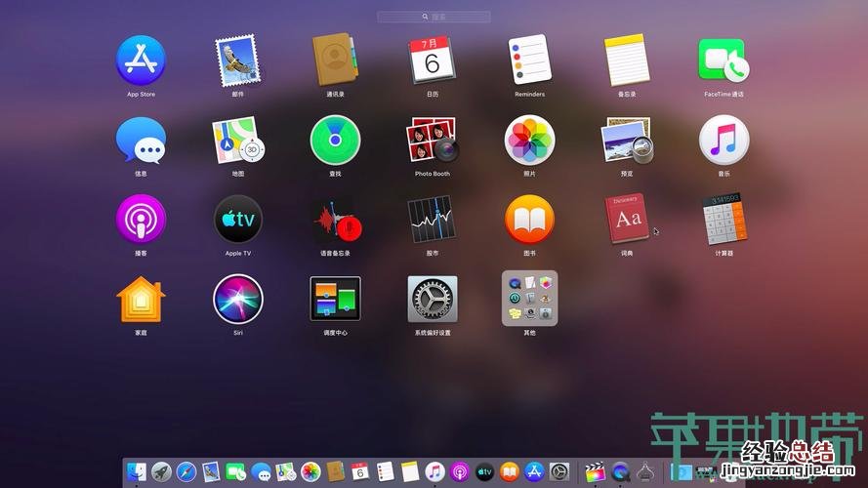Open the Dictionary app
This screenshot has width=868, height=488.
pyautogui.click(x=627, y=220)
